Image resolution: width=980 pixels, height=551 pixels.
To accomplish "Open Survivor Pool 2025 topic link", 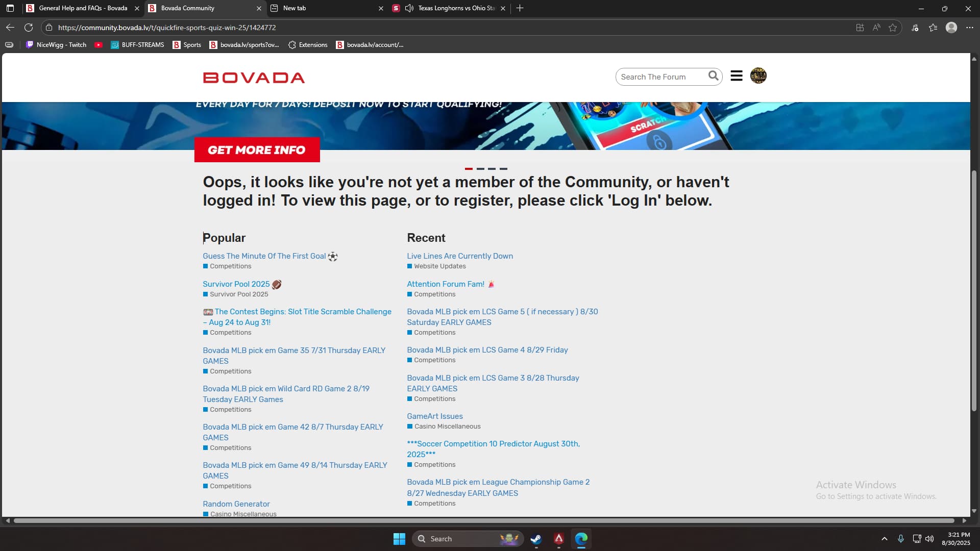I will [x=236, y=284].
